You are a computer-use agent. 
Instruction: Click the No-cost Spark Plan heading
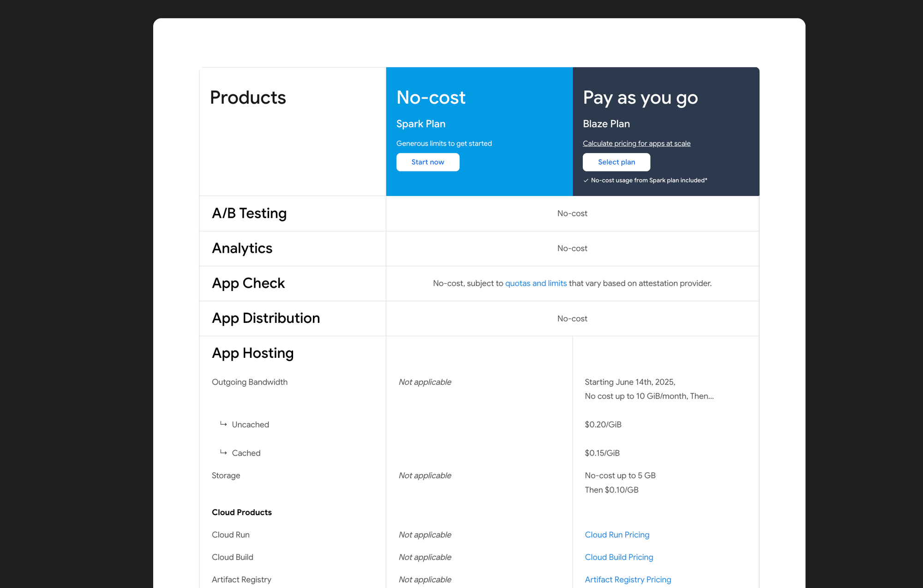click(431, 98)
